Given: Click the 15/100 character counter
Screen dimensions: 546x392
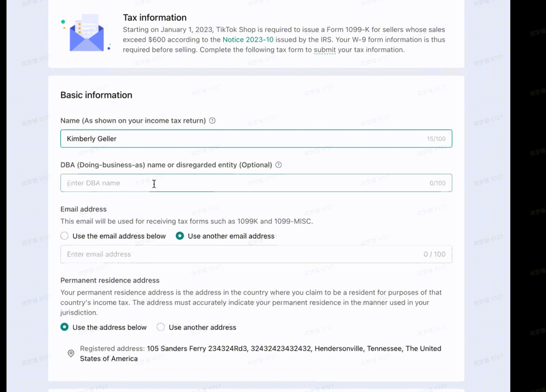Looking at the screenshot, I should tap(436, 139).
